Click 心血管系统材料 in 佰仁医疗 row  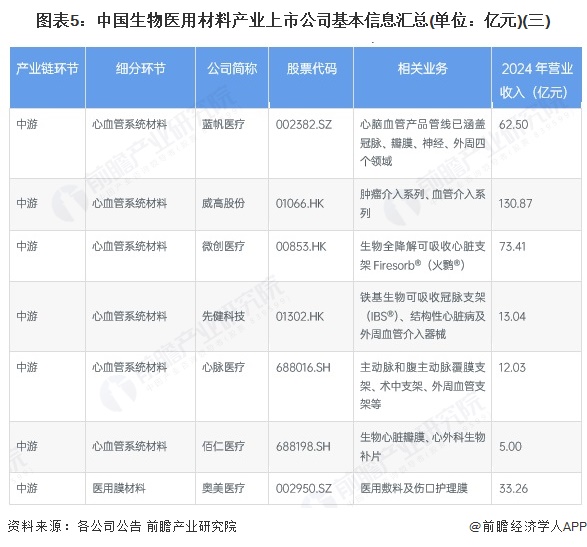click(x=130, y=446)
